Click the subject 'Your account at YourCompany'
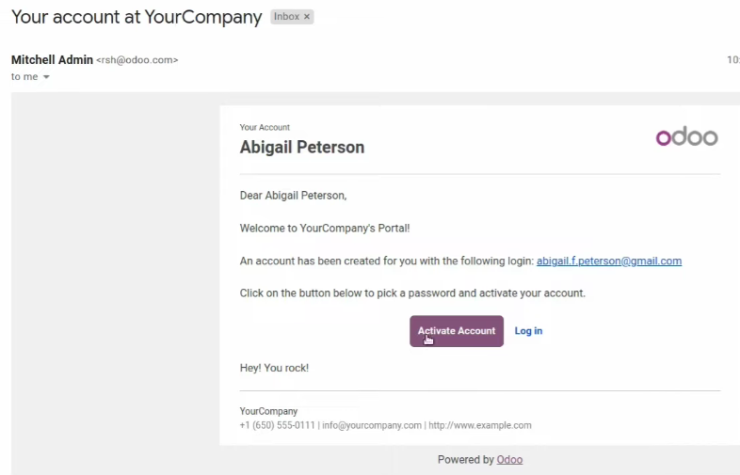This screenshot has height=475, width=740. (136, 17)
